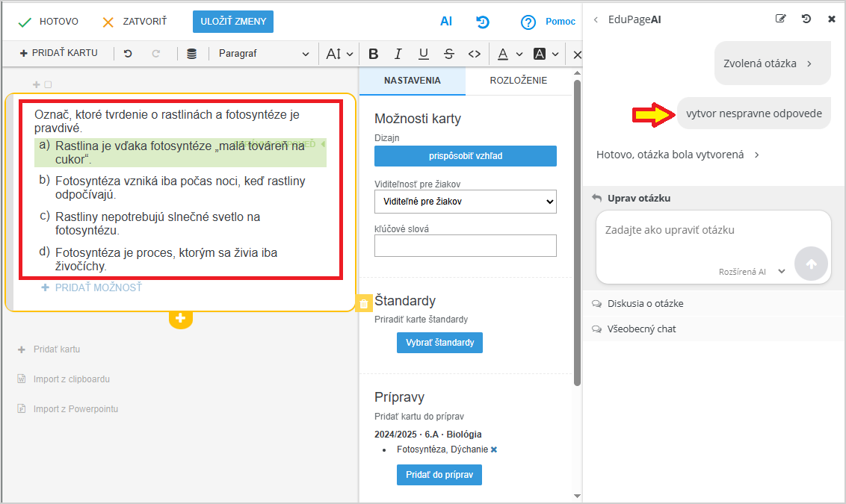Viewport: 846px width, 504px height.
Task: Switch to the Rozloženie tab
Action: click(518, 81)
